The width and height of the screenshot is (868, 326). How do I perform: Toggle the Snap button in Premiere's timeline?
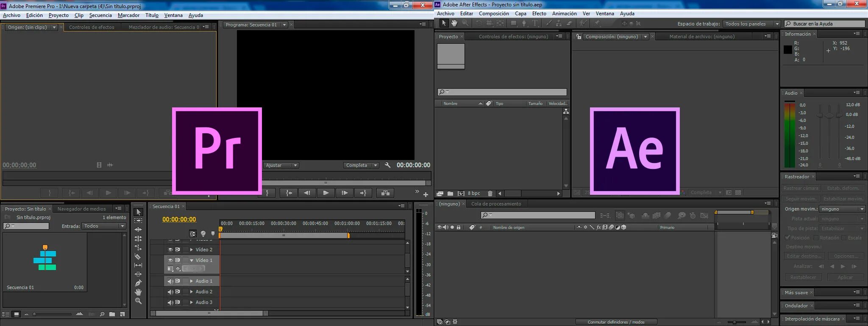(193, 233)
